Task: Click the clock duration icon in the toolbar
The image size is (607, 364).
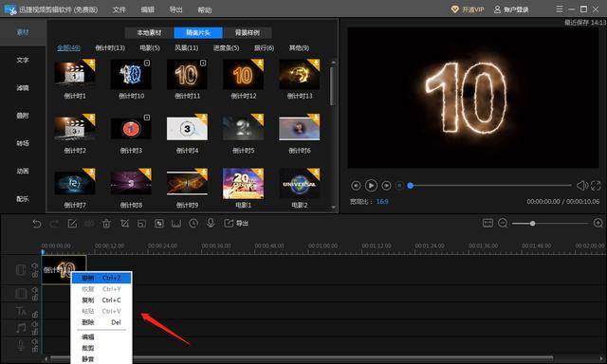Action: pyautogui.click(x=193, y=223)
